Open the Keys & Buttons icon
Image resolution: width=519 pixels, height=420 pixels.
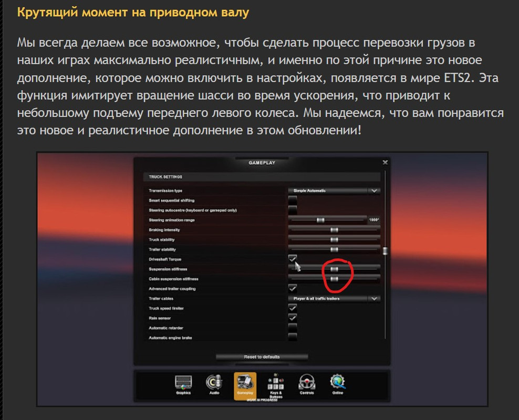276,386
